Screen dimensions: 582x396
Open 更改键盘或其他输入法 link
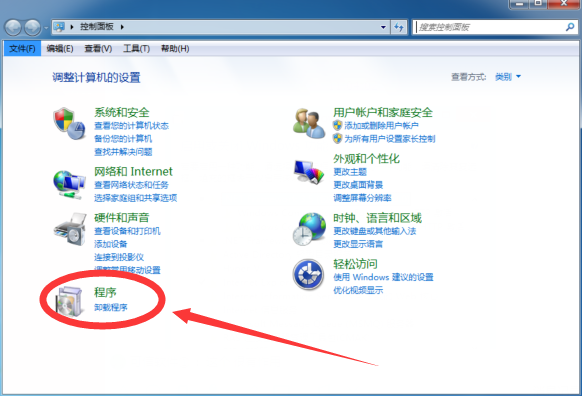tap(375, 231)
